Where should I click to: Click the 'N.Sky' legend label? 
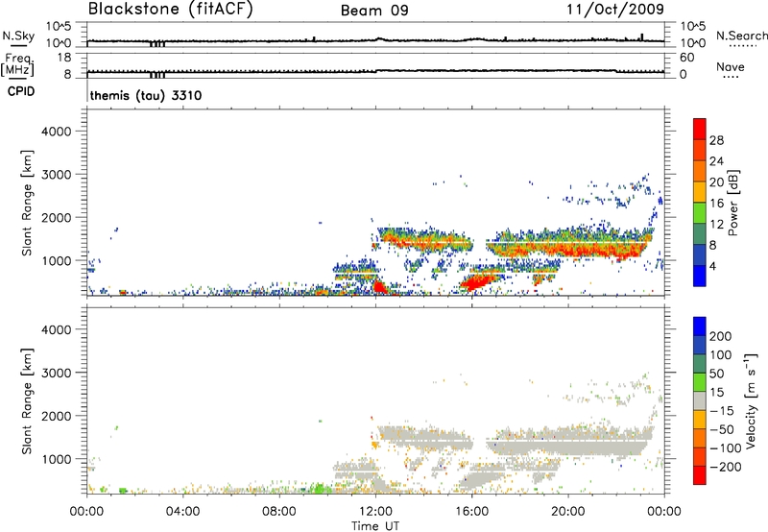[18, 36]
